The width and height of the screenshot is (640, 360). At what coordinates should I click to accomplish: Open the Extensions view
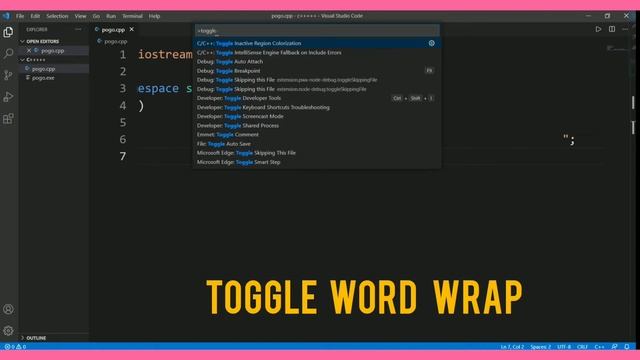8,118
